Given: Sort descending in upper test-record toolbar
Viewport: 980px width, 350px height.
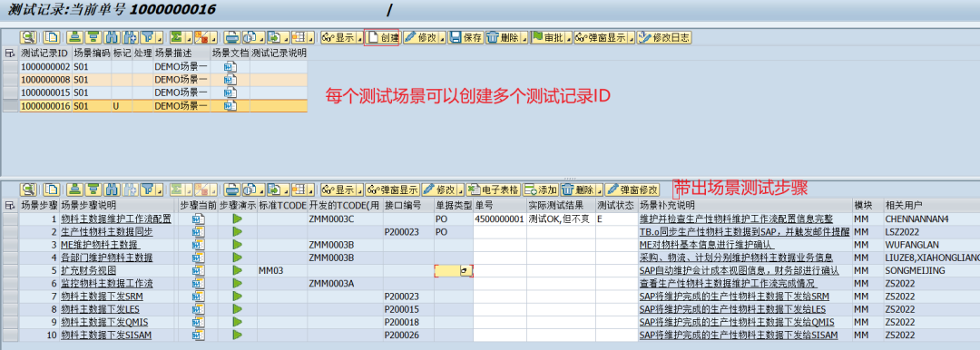Looking at the screenshot, I should pyautogui.click(x=93, y=37).
